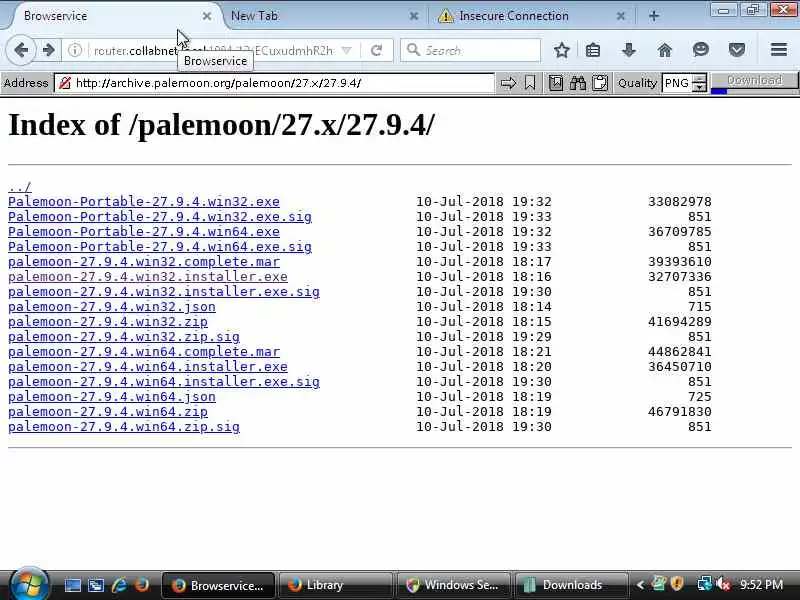The image size is (800, 600).
Task: Click the Browservice go arrow
Action: pyautogui.click(x=508, y=83)
